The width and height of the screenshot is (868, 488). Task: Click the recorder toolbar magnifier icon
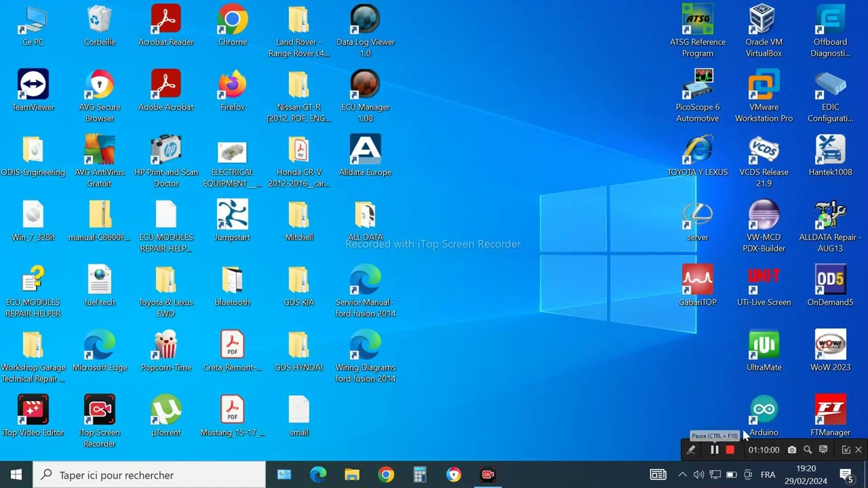(x=808, y=450)
